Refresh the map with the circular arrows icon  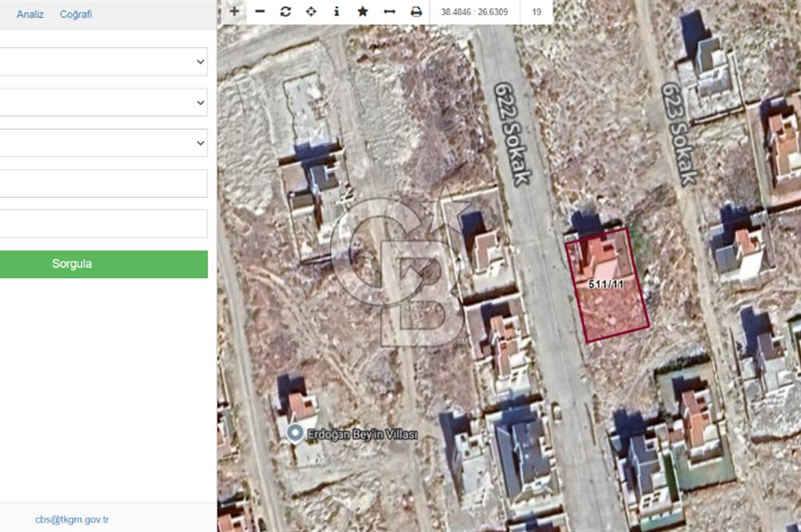point(285,11)
